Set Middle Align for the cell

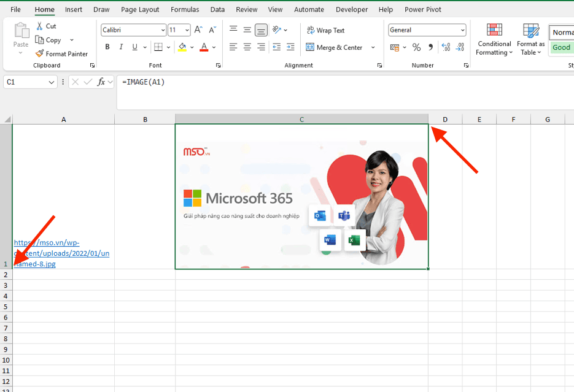[x=247, y=29]
